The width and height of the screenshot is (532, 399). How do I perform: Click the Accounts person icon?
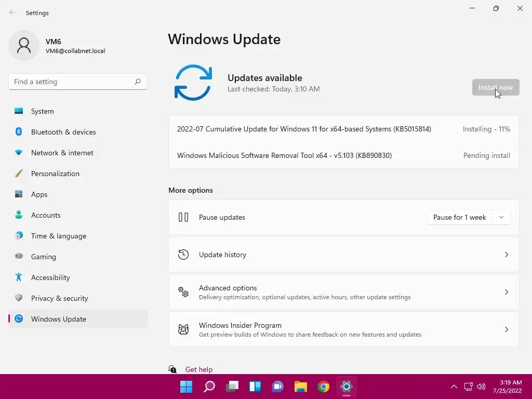tap(19, 215)
